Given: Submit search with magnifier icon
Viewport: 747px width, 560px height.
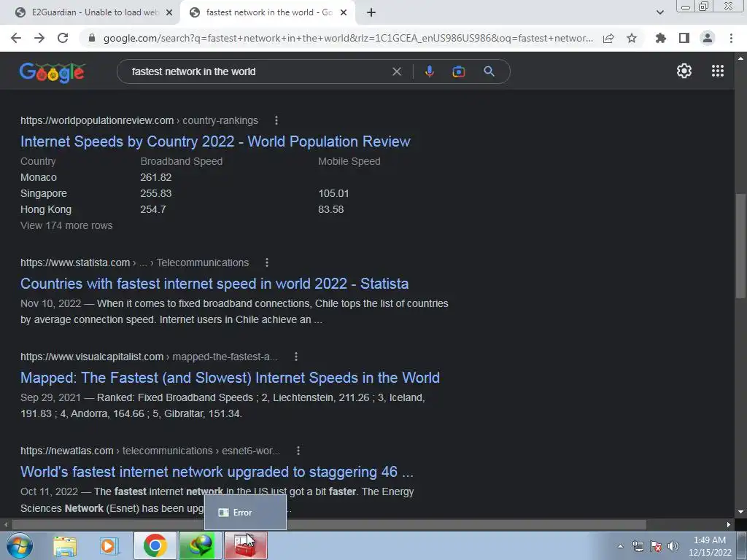Looking at the screenshot, I should click(489, 71).
